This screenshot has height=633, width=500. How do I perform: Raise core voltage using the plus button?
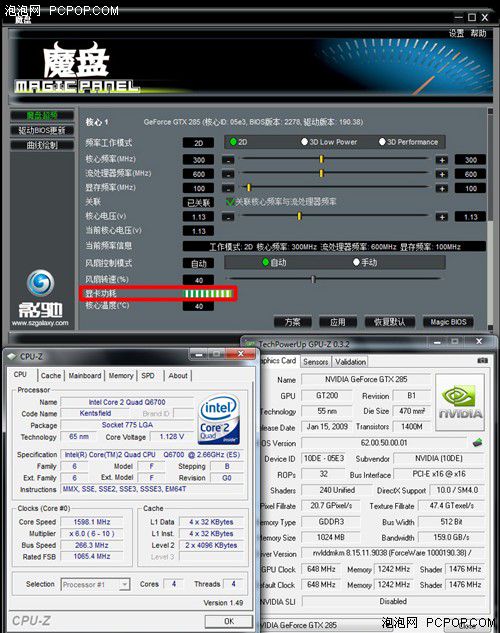tap(442, 217)
